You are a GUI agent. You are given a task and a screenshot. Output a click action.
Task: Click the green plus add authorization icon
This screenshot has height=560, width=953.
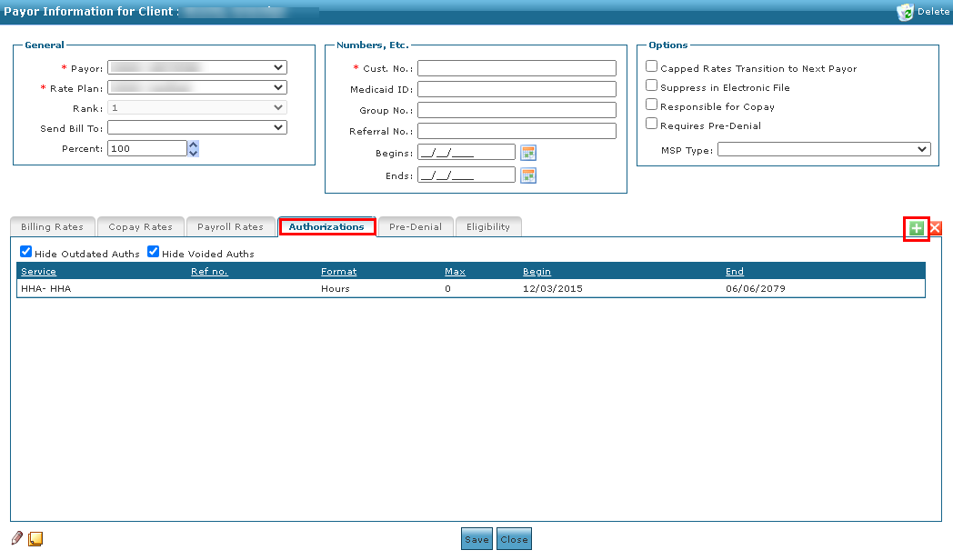tap(916, 229)
